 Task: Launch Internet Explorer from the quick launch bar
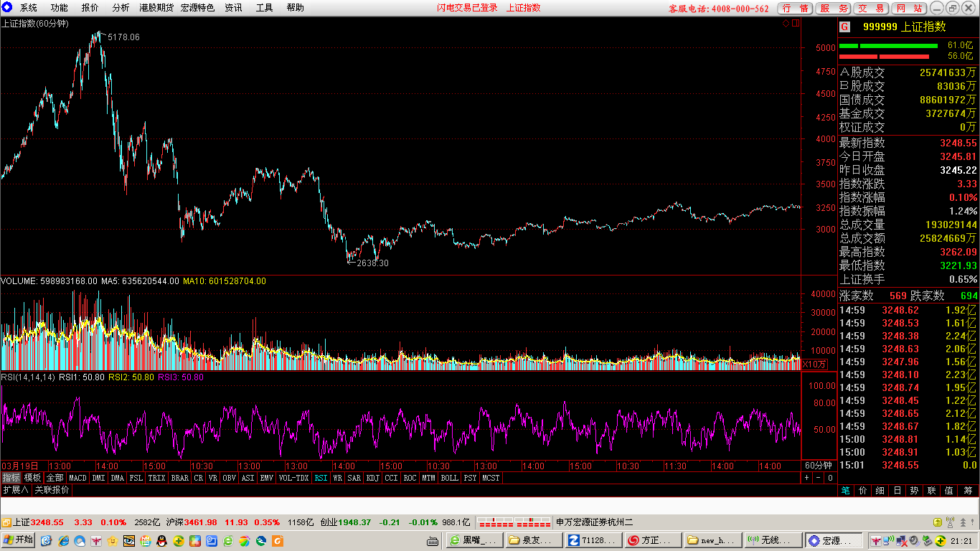[x=64, y=540]
